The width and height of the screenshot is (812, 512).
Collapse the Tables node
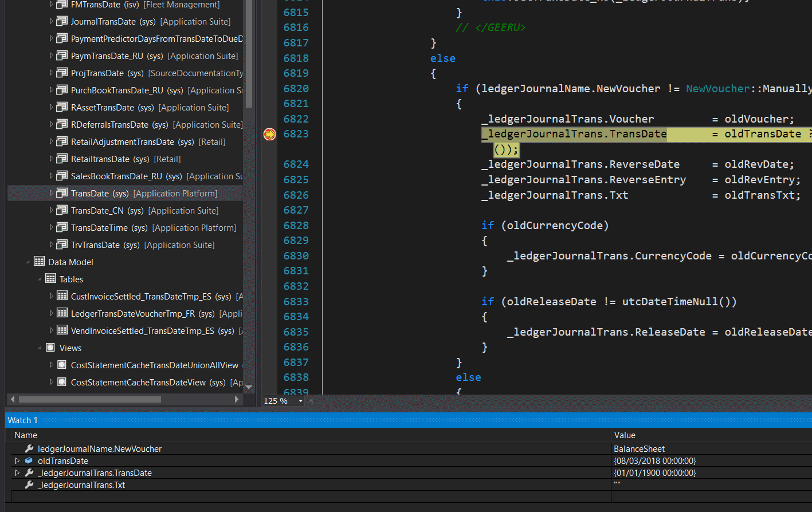[40, 279]
